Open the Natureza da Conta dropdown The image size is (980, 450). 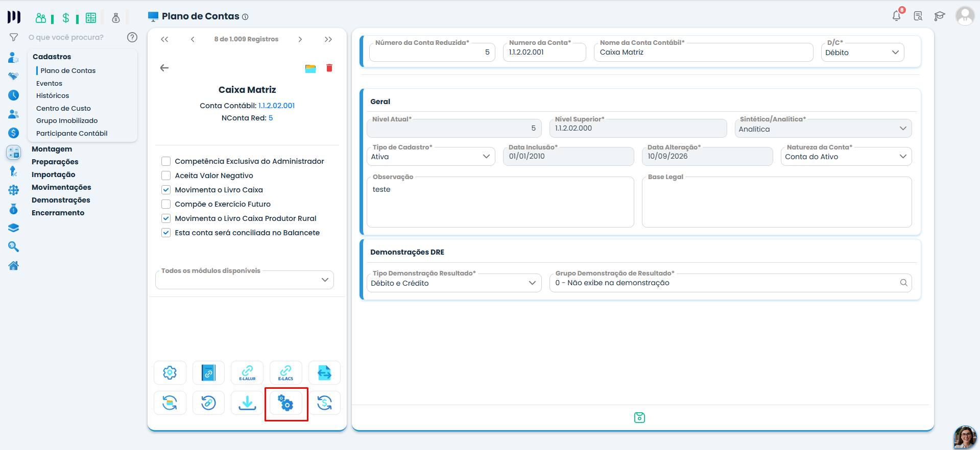[x=846, y=157]
